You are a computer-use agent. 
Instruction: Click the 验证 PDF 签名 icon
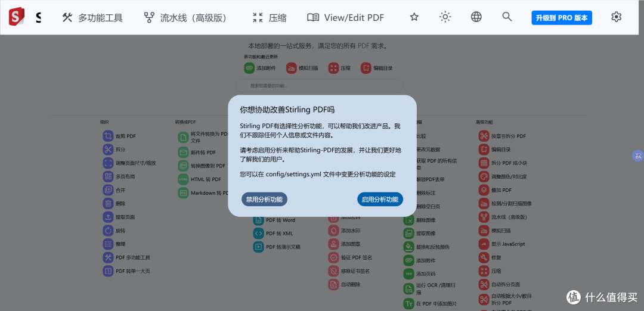click(x=333, y=257)
